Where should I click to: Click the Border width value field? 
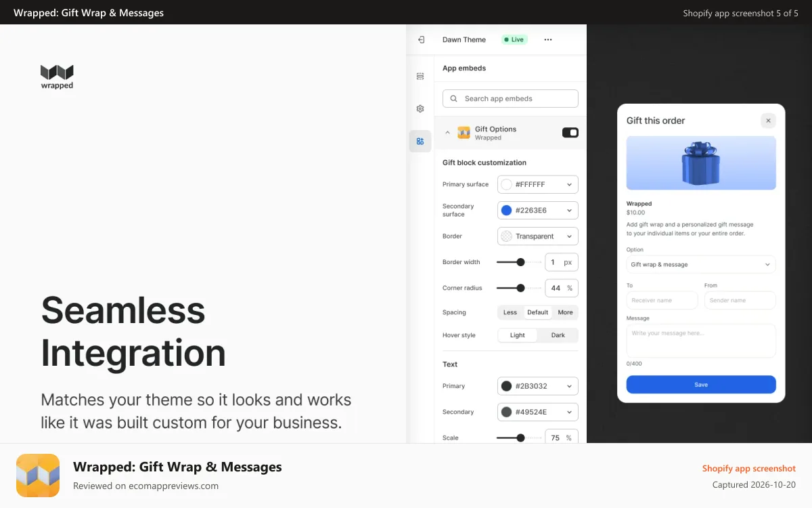point(562,262)
